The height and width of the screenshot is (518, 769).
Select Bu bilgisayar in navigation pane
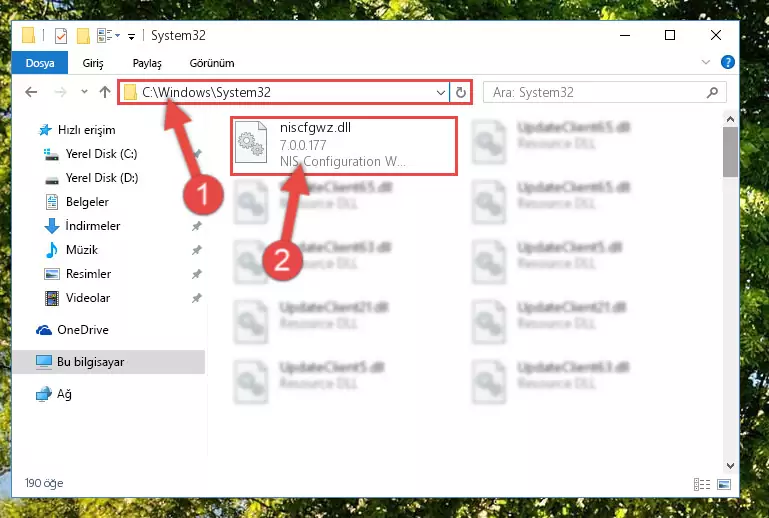108,362
